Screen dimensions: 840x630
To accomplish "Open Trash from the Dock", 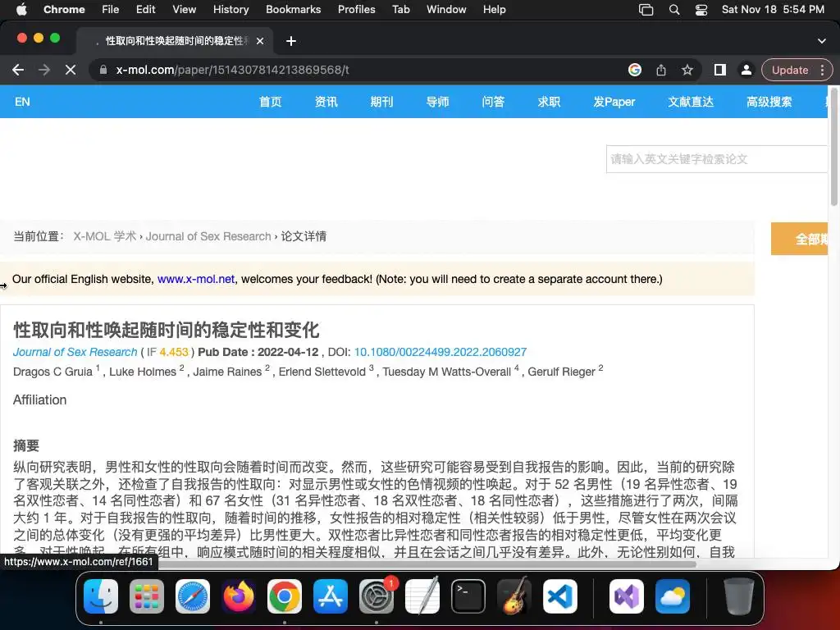I will (x=739, y=596).
